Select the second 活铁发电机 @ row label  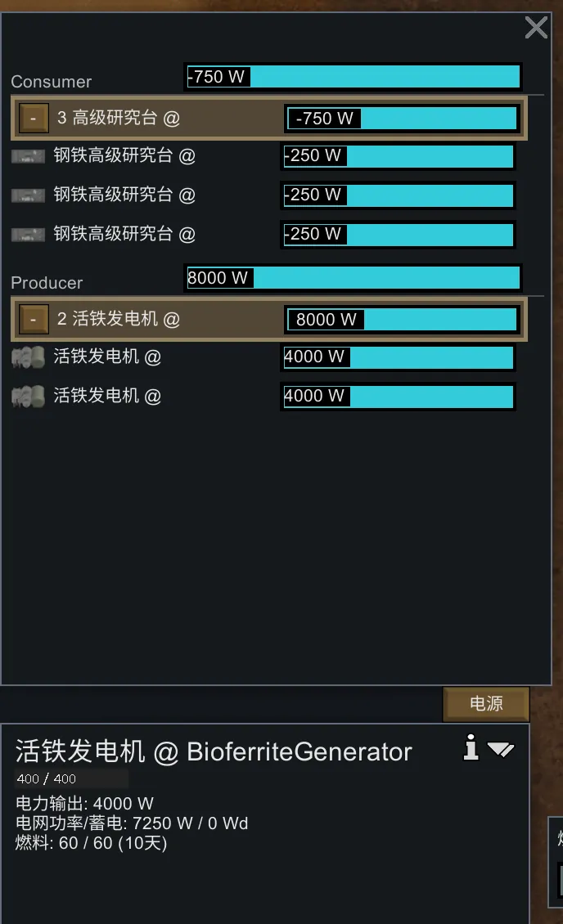(x=107, y=396)
